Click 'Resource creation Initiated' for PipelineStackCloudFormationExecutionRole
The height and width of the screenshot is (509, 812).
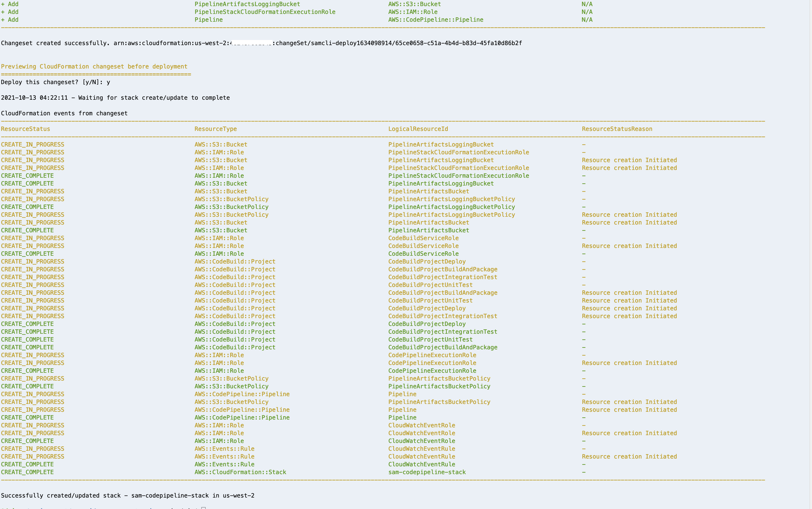tap(629, 168)
